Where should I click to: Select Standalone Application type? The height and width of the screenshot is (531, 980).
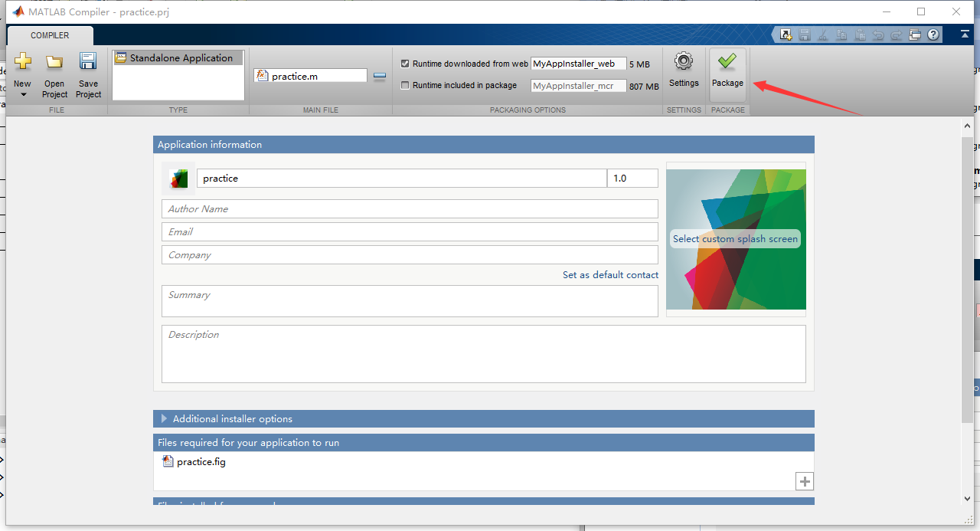(178, 57)
